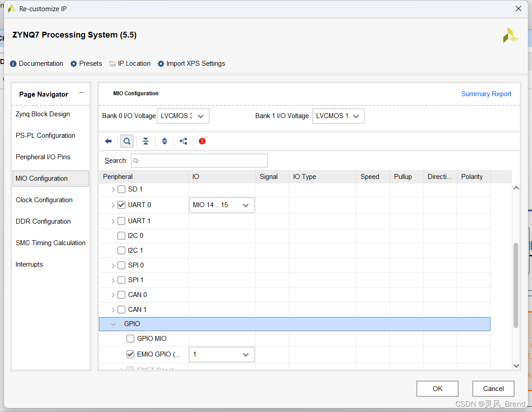Toggle the search magnifier toolbar icon
Image resolution: width=532 pixels, height=412 pixels.
127,141
